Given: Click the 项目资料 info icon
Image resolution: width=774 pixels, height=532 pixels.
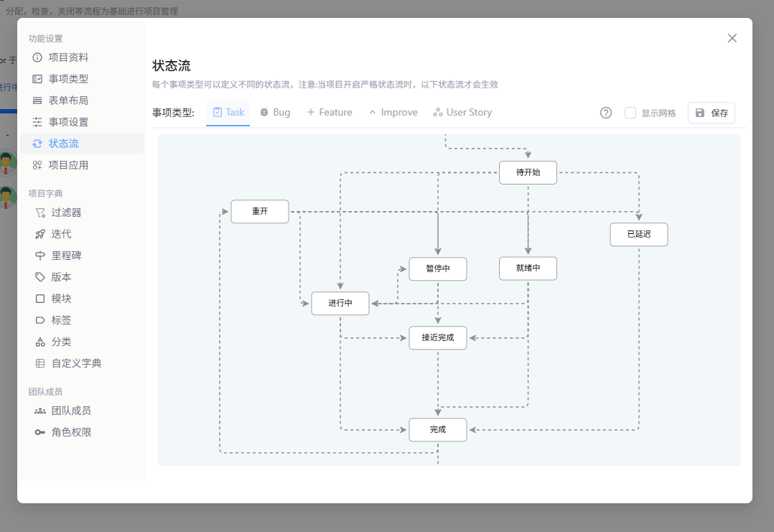Looking at the screenshot, I should (37, 57).
